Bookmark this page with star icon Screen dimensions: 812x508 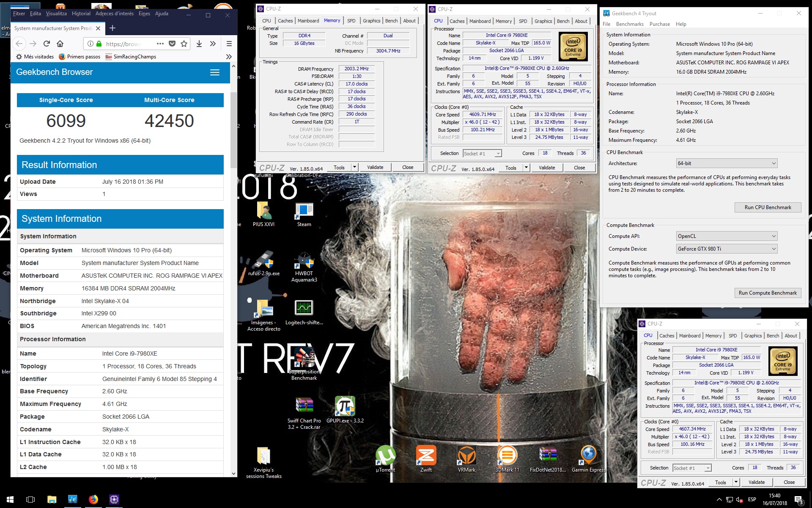(184, 44)
